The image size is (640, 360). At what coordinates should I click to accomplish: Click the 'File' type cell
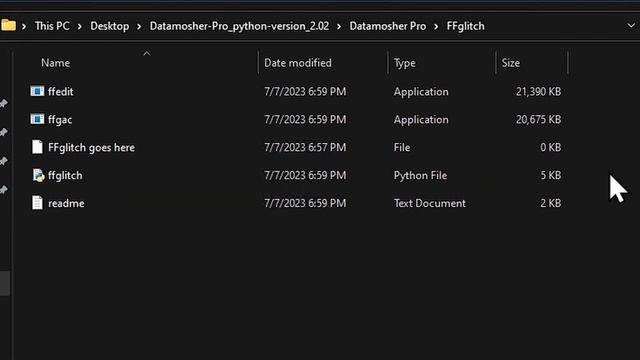click(402, 147)
